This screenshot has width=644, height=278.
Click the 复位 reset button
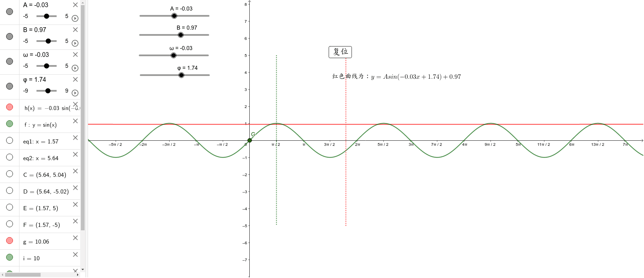pyautogui.click(x=340, y=52)
